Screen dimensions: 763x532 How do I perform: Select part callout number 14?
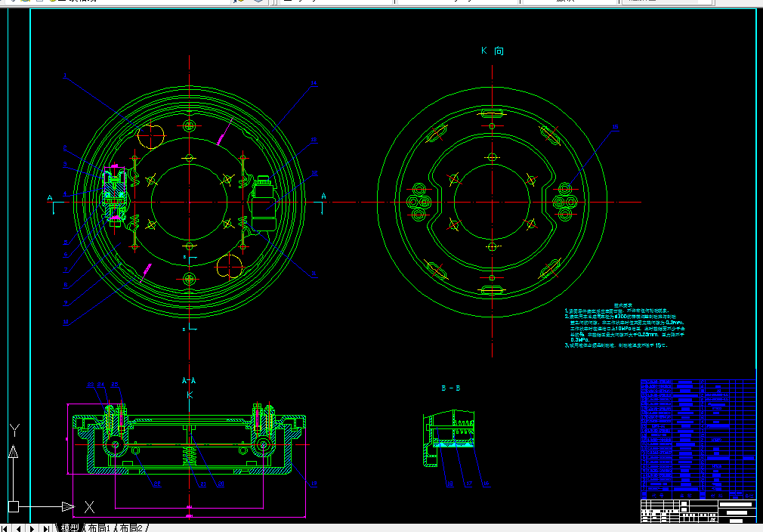314,83
